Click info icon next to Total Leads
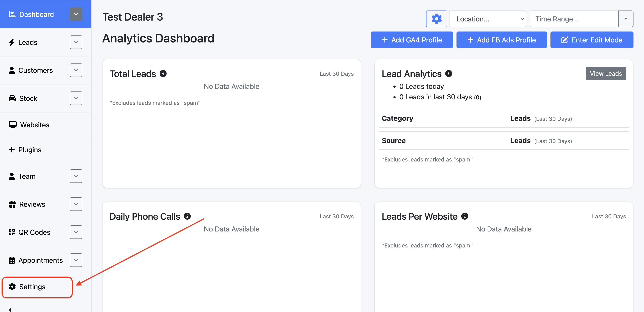Image resolution: width=644 pixels, height=312 pixels. click(163, 74)
